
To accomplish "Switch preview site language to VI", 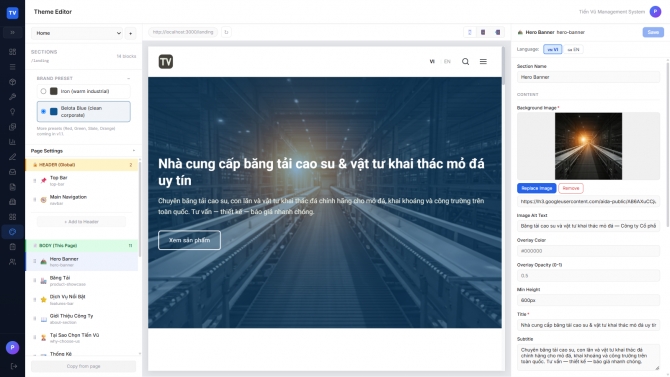I will [432, 62].
